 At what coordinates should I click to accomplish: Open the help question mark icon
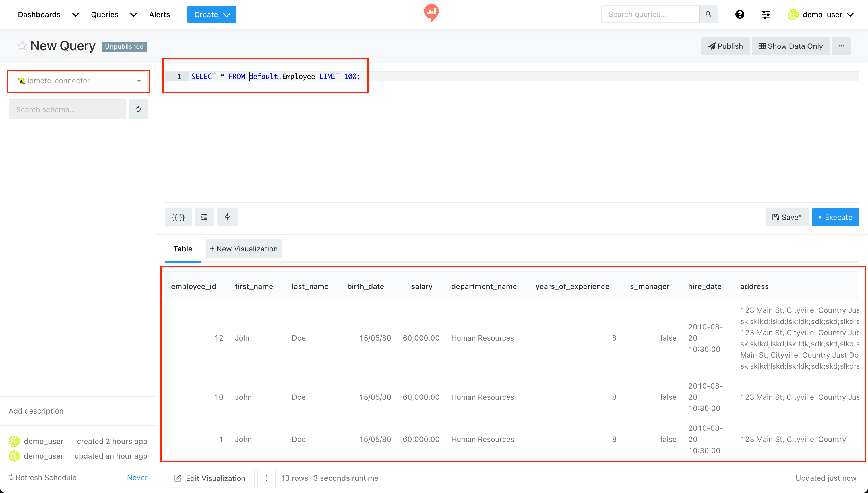click(x=740, y=15)
